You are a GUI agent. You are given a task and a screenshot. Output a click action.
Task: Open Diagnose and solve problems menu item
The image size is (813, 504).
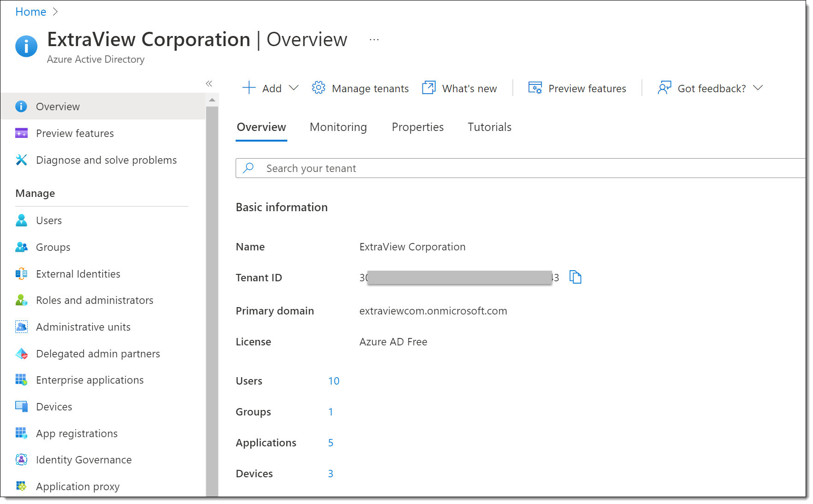(x=103, y=160)
